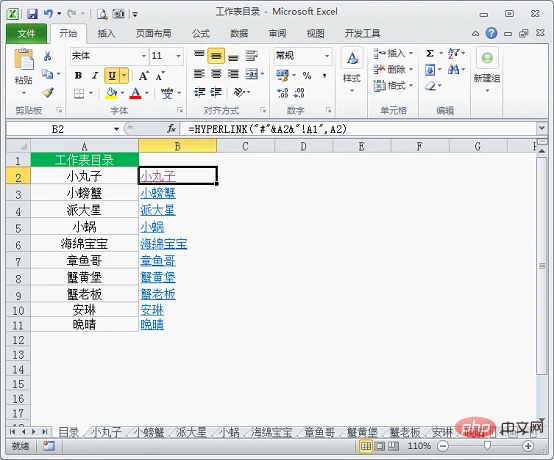Apply percent style format
The height and width of the screenshot is (460, 554).
click(x=307, y=75)
